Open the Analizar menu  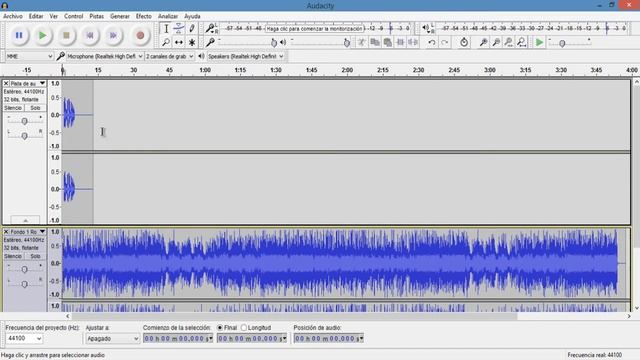168,16
